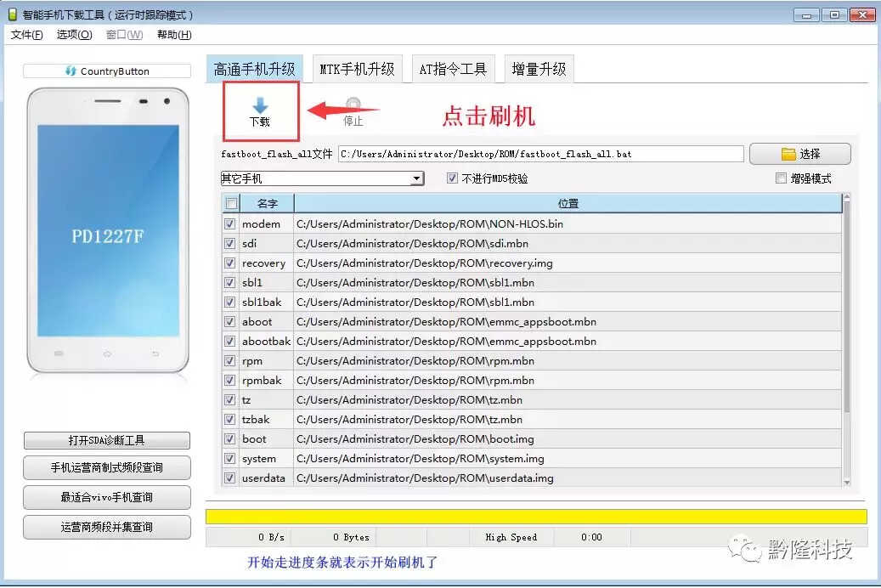Open the 文件(F) menu
The image size is (881, 588).
click(26, 35)
